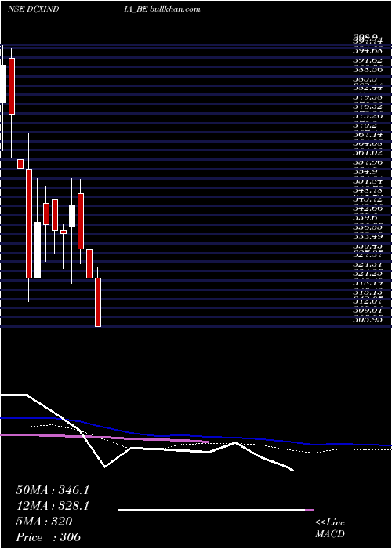Click the 5MA : 320 reading

tap(44, 522)
